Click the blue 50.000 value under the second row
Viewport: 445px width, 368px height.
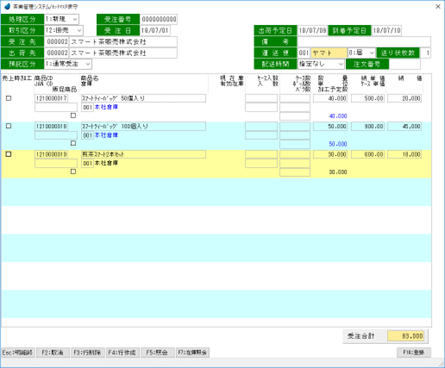point(338,144)
